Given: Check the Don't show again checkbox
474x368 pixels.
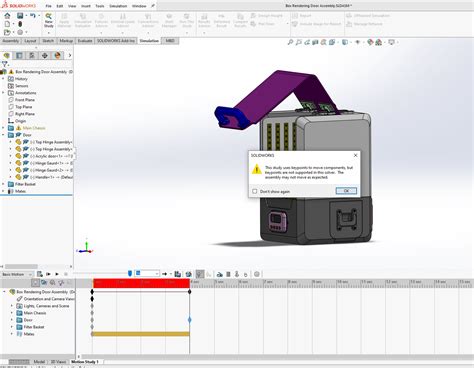Looking at the screenshot, I should pyautogui.click(x=255, y=191).
